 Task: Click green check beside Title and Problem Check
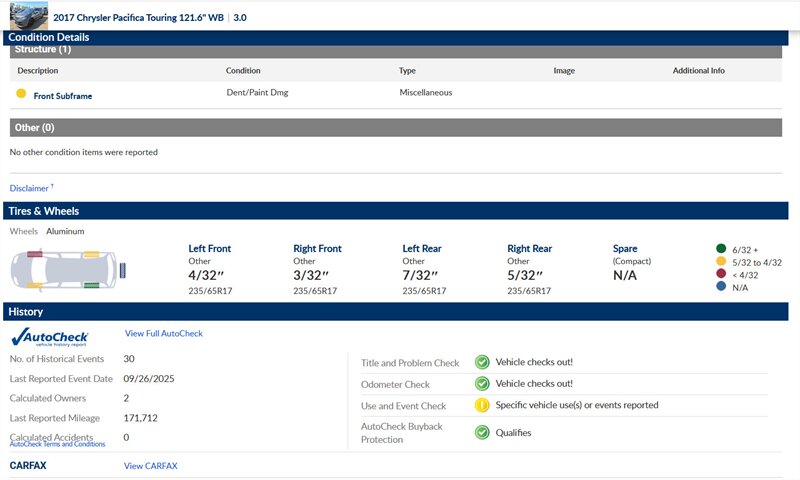coord(481,362)
